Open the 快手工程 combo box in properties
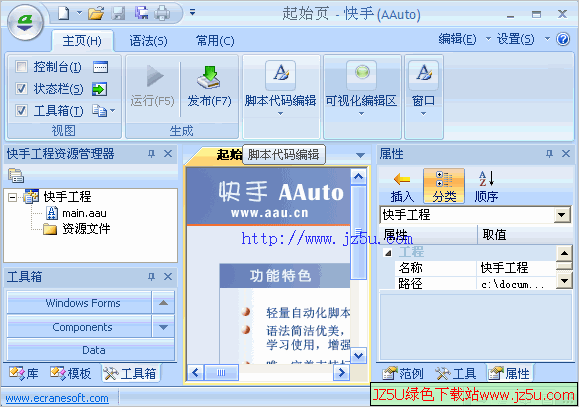579x407 pixels. pyautogui.click(x=562, y=215)
